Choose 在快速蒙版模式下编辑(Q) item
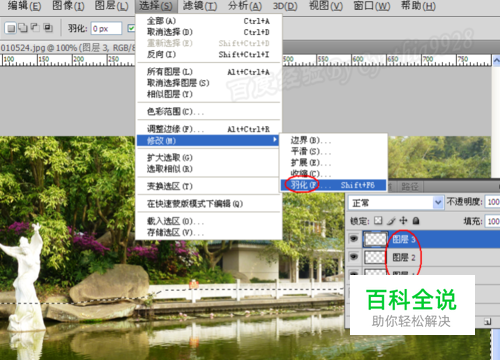The height and width of the screenshot is (360, 500). coord(209,203)
